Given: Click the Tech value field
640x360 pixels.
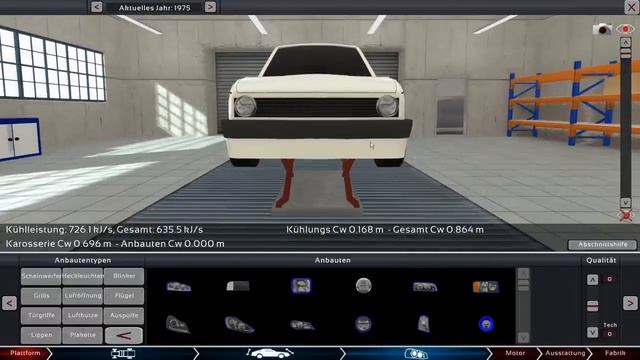Looking at the screenshot, I should click(609, 334).
